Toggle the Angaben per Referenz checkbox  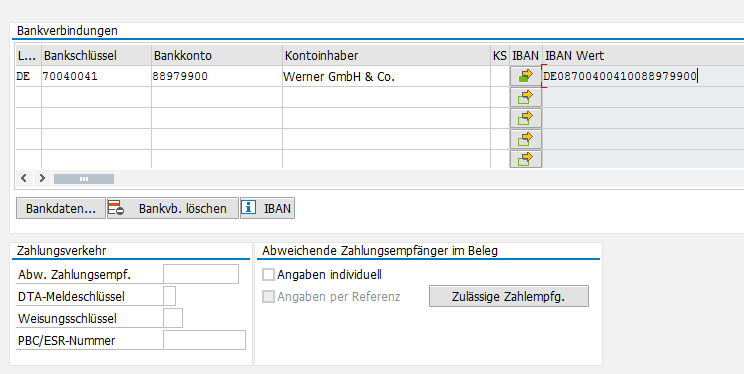click(269, 297)
